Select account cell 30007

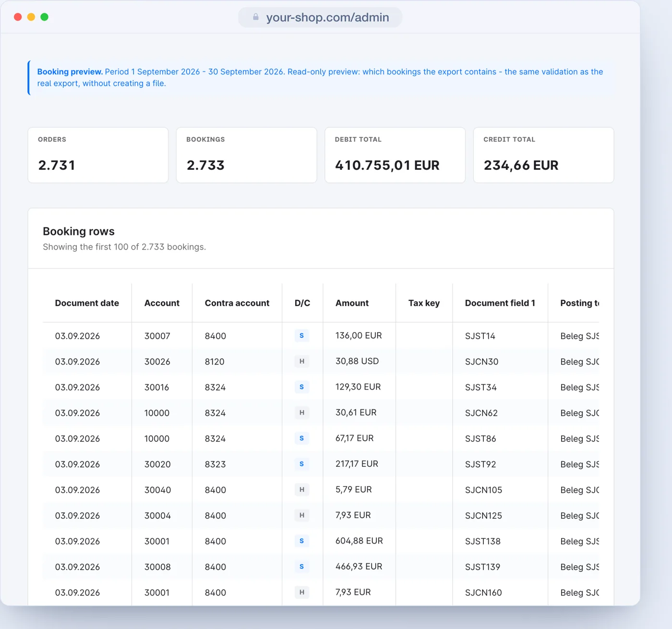pyautogui.click(x=157, y=336)
